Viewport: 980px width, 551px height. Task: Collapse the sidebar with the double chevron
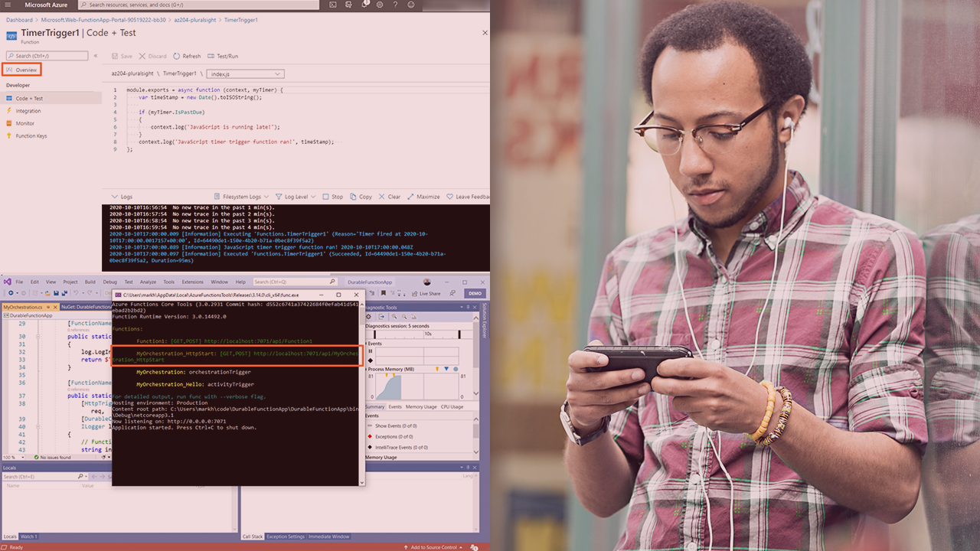pyautogui.click(x=96, y=56)
